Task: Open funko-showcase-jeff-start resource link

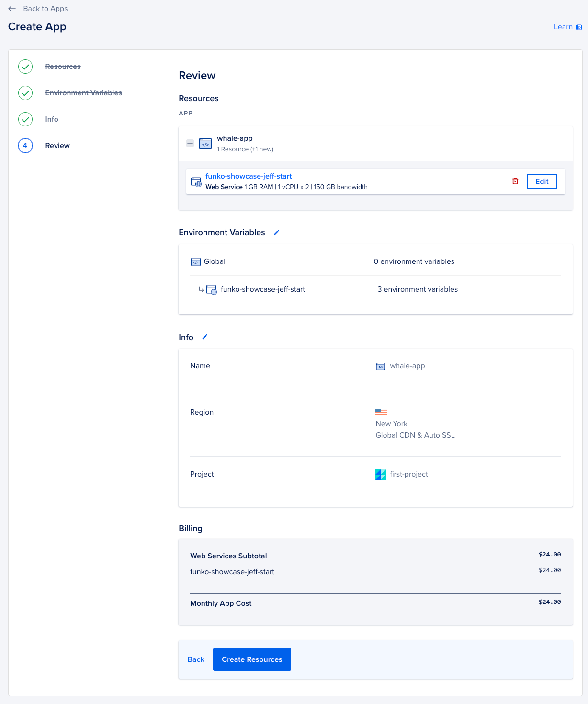Action: (x=249, y=176)
